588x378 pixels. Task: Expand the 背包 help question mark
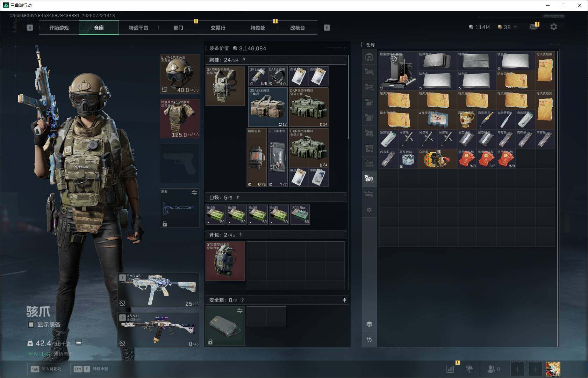[x=240, y=235]
